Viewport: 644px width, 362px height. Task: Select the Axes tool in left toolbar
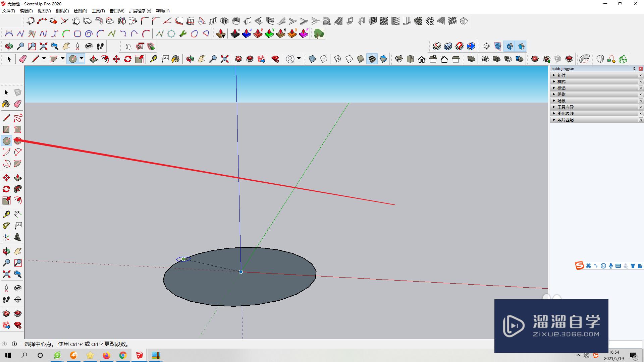click(6, 237)
